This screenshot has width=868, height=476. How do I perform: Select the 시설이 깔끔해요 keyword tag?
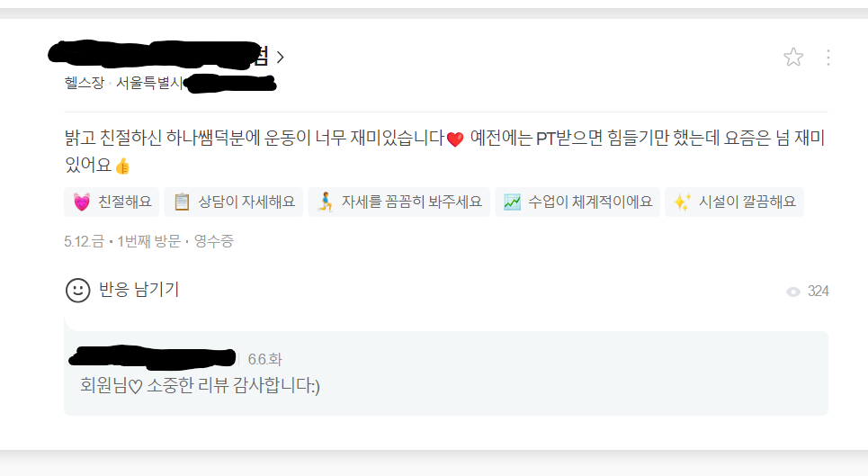point(734,202)
